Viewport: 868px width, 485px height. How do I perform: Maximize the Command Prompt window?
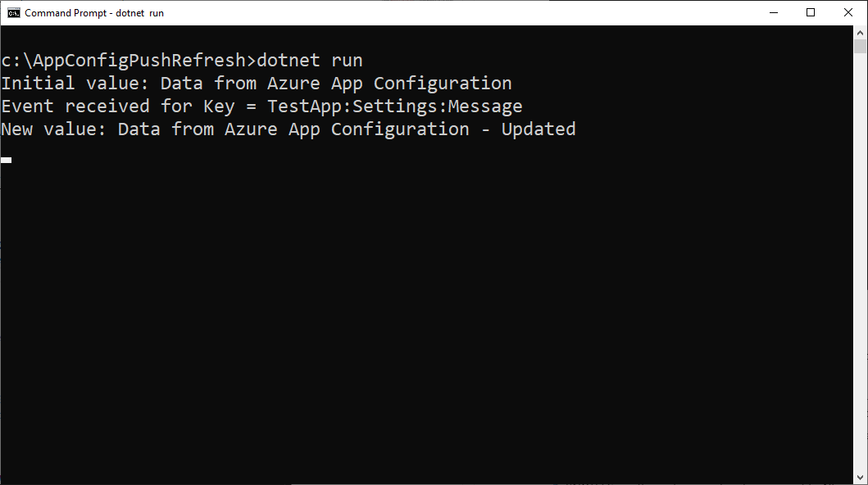pyautogui.click(x=811, y=13)
